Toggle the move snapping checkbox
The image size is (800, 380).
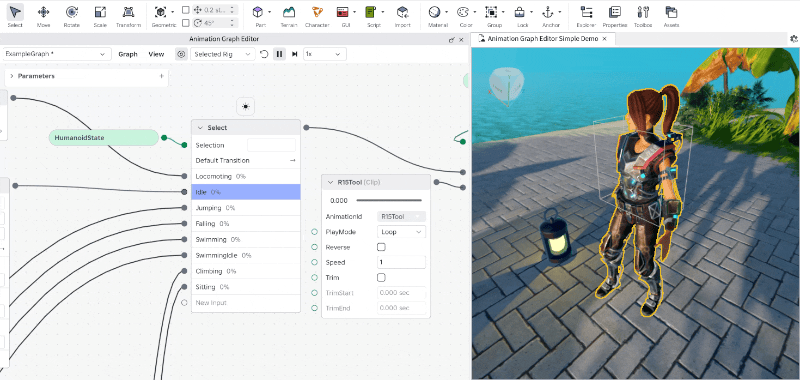186,10
